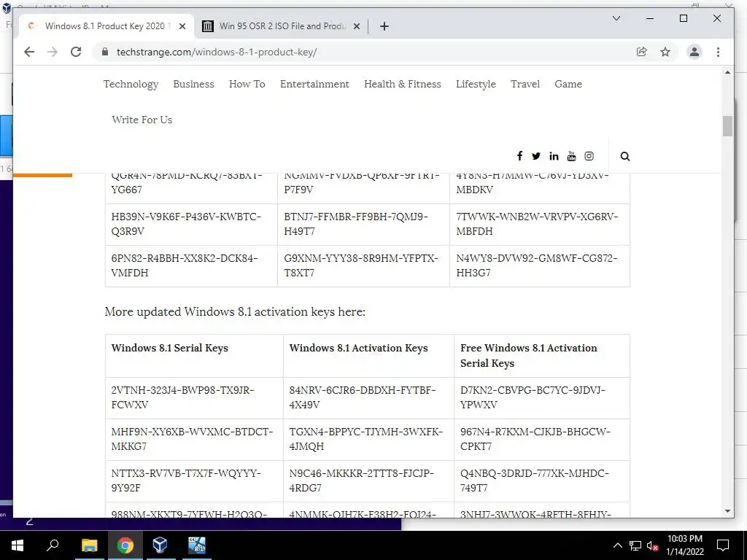The height and width of the screenshot is (560, 747).
Task: Click Free Windows 8.1 Activation Serial Keys header
Action: [528, 355]
